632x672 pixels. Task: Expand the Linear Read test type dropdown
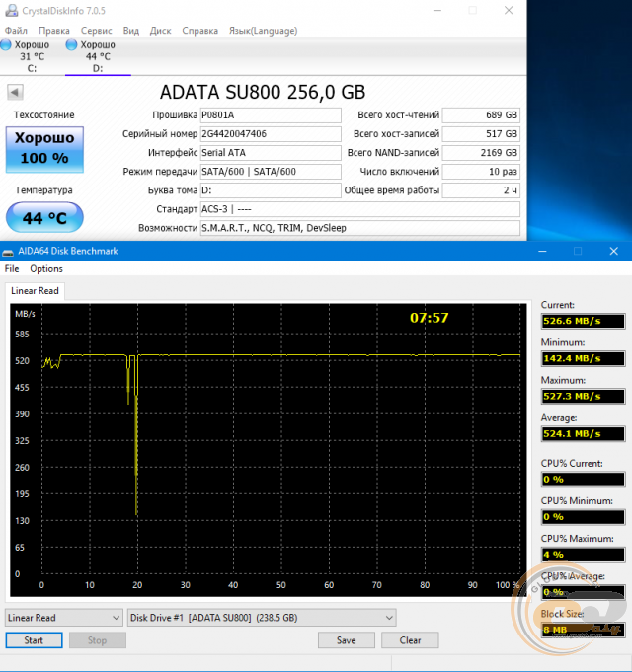pyautogui.click(x=64, y=618)
